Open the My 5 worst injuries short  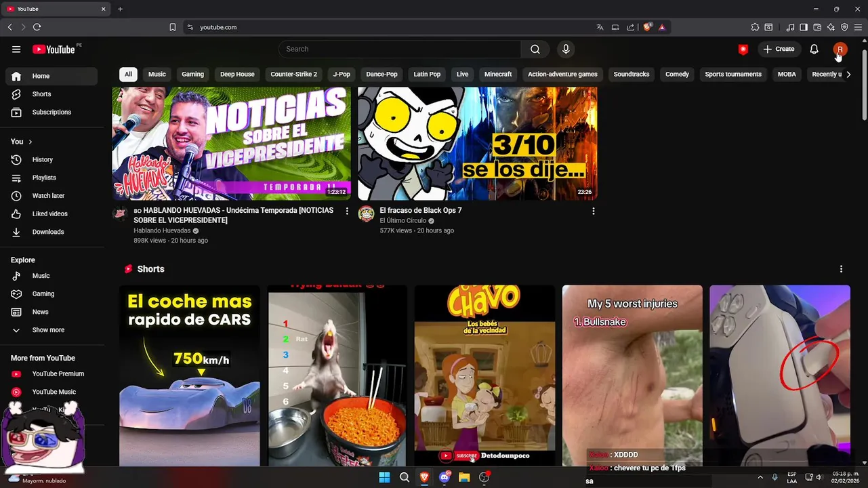coord(632,375)
